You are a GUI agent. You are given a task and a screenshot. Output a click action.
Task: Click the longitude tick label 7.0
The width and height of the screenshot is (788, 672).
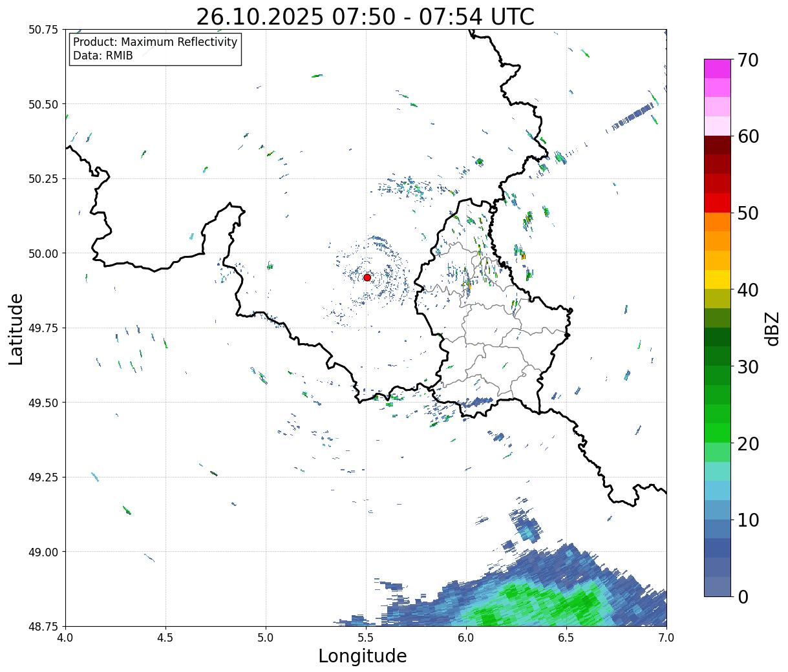tap(666, 637)
